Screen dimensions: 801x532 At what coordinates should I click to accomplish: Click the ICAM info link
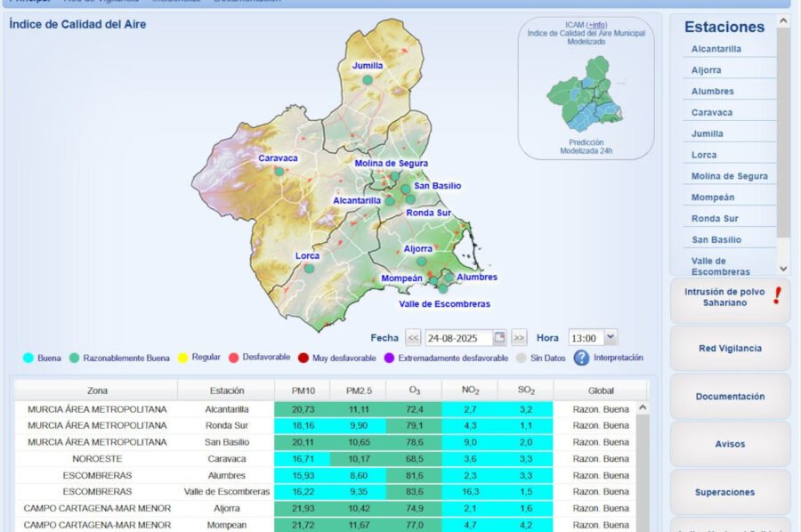596,24
